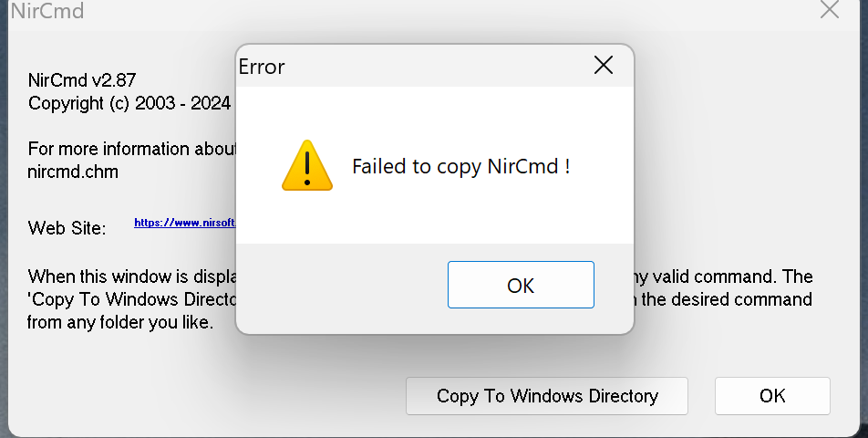Click the NirCmd window title text
Image resolution: width=868 pixels, height=438 pixels.
tap(47, 11)
